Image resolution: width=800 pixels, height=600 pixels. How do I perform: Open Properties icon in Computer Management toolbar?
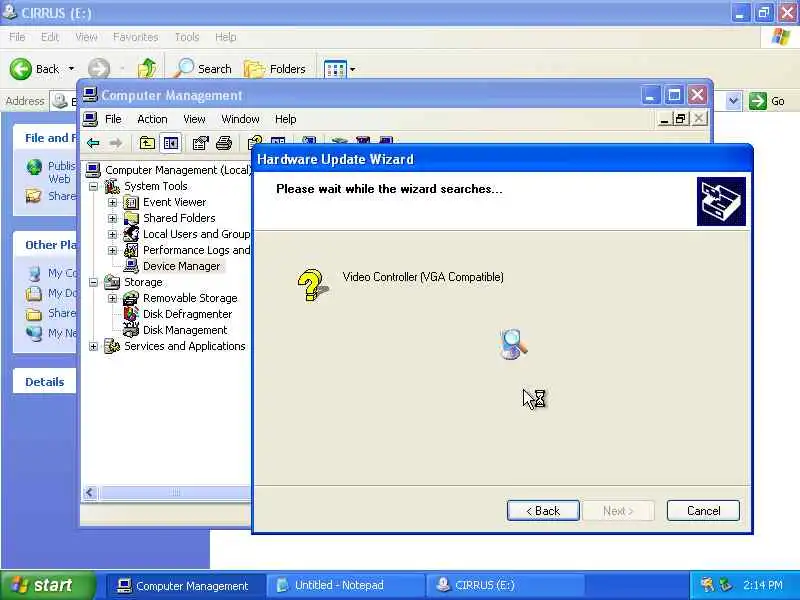pyautogui.click(x=200, y=143)
